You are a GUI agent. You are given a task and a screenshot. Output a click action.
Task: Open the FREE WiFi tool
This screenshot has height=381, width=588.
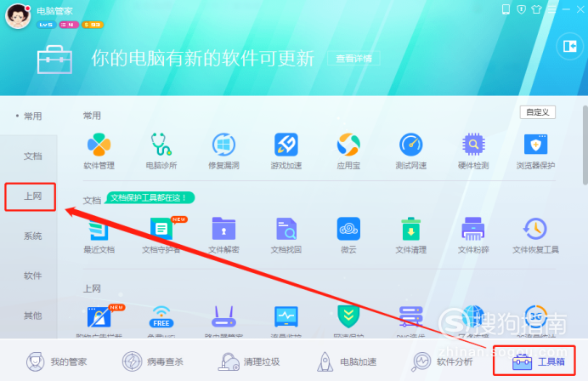pyautogui.click(x=161, y=318)
